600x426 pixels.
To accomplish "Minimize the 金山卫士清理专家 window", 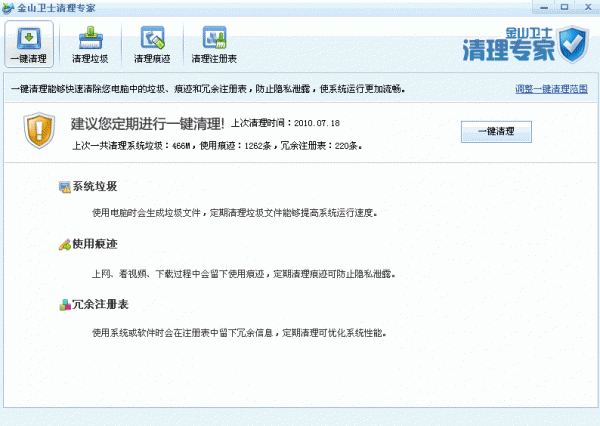I will click(544, 7).
